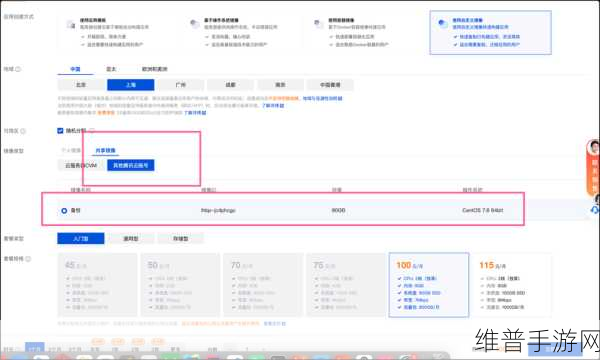The width and height of the screenshot is (600, 360).
Task: Open the 了解详情 link on the second note line
Action: pyautogui.click(x=273, y=106)
